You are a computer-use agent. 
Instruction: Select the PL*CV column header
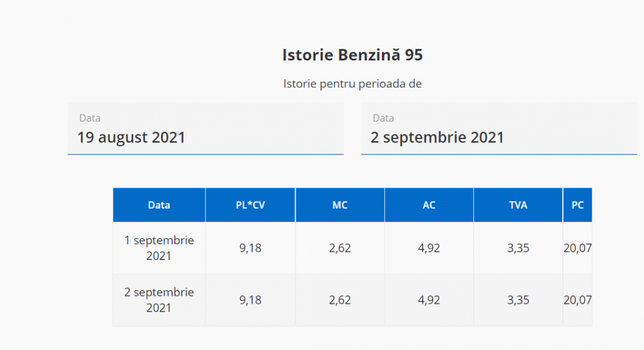(x=250, y=205)
